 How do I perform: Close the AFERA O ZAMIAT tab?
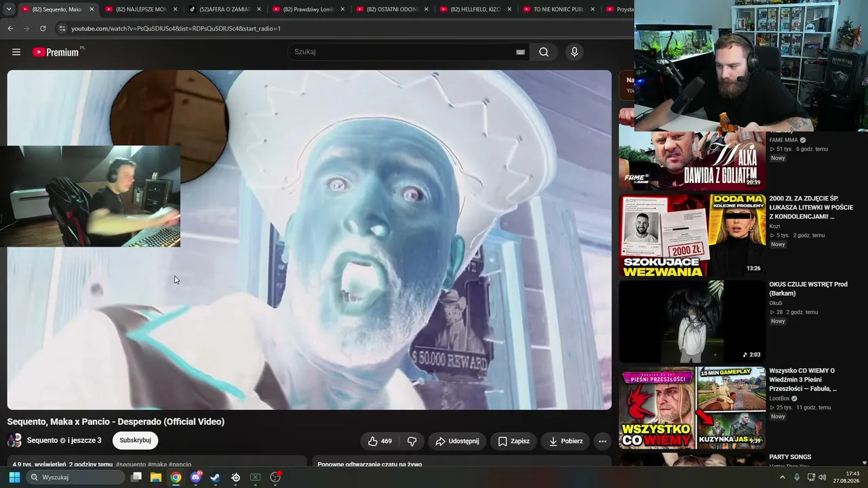[x=259, y=9]
